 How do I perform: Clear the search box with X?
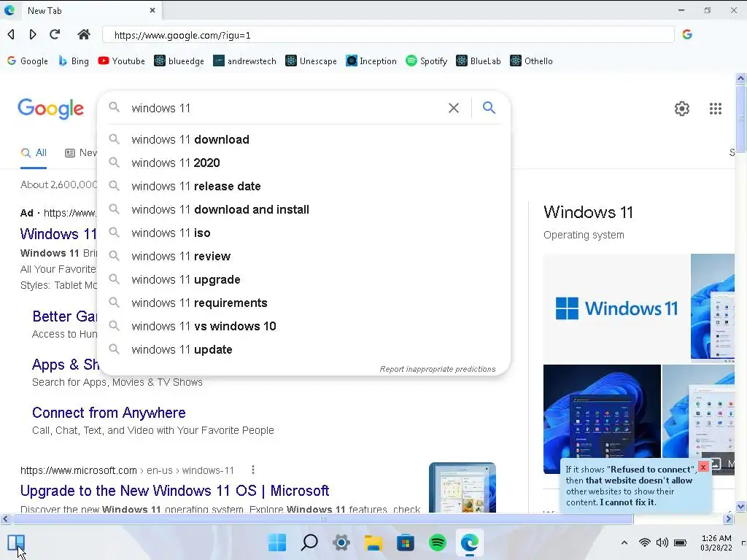pos(454,108)
